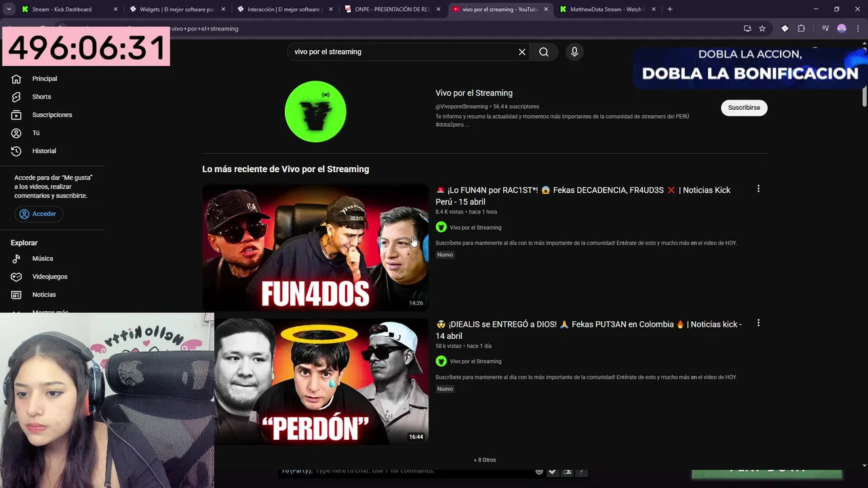Viewport: 868px width, 488px height.
Task: Clear the search box with the X
Action: point(522,52)
